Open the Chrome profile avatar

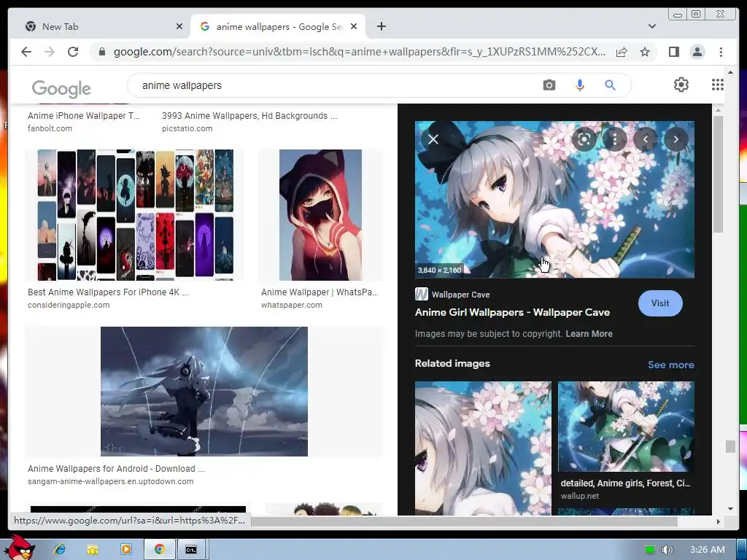697,52
